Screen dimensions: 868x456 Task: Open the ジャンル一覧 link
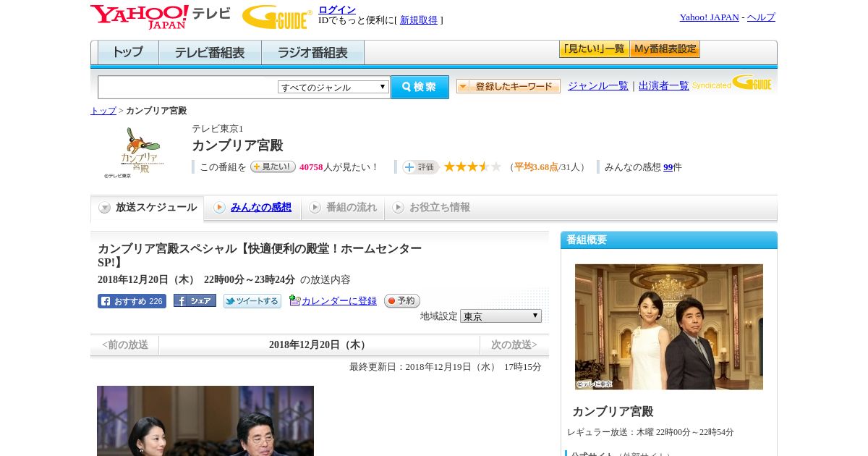tap(598, 85)
